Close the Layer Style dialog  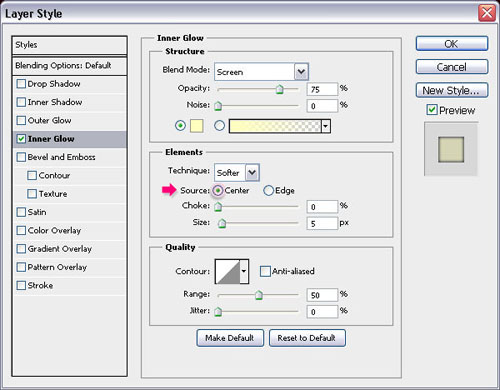click(487, 13)
